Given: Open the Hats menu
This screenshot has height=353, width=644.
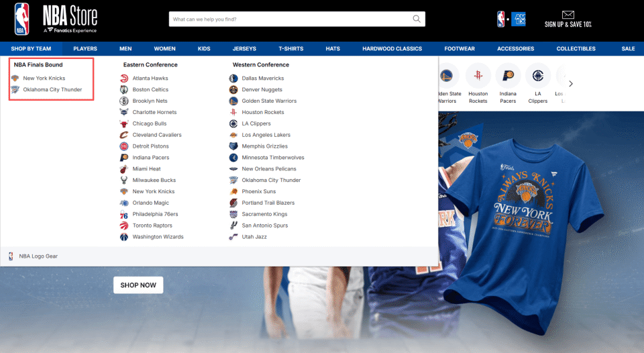Looking at the screenshot, I should point(333,48).
